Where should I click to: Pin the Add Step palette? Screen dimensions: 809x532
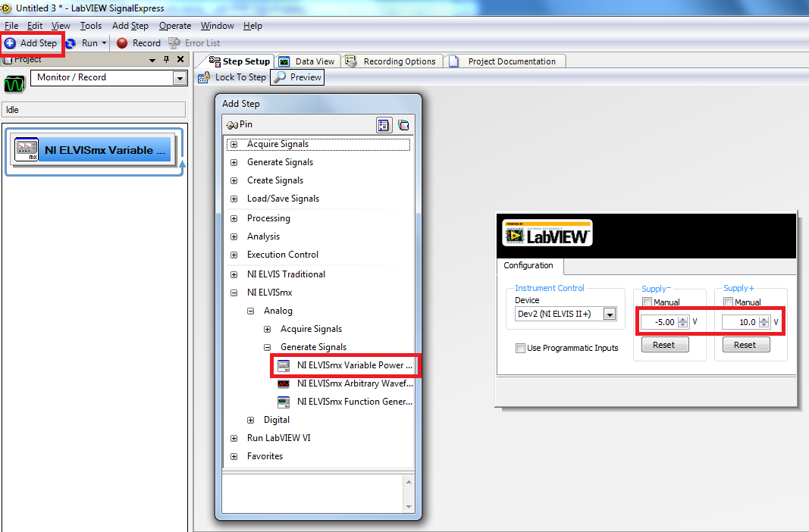240,124
